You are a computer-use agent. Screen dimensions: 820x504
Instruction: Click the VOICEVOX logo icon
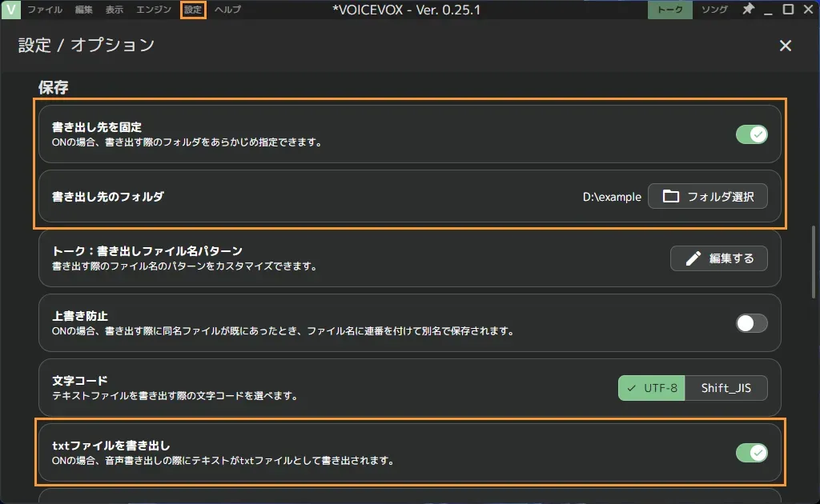point(11,10)
